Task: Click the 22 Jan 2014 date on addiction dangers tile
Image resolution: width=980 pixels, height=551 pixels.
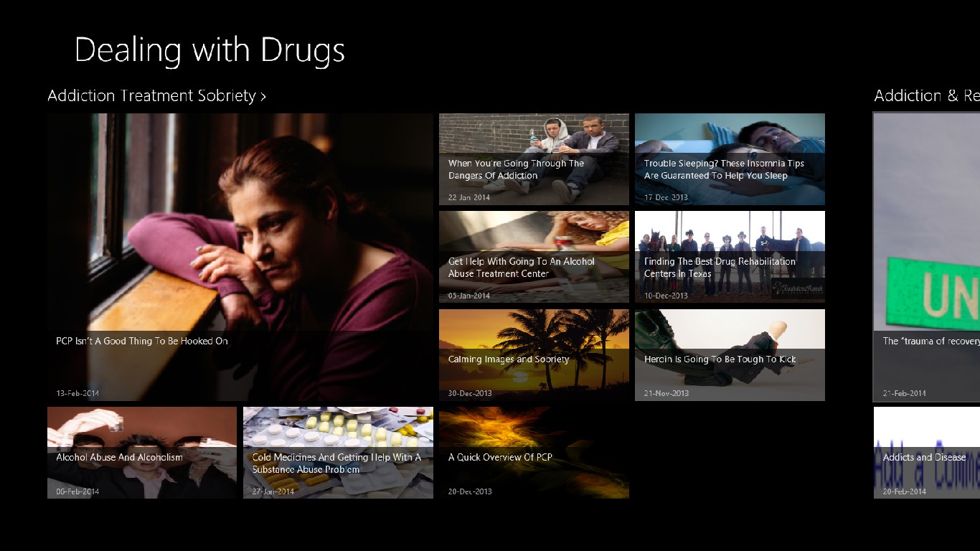Action: coord(469,197)
